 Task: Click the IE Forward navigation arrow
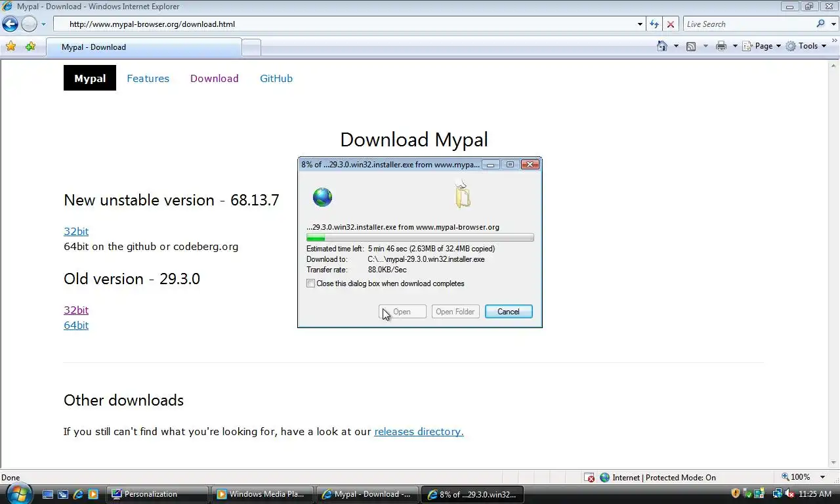point(29,24)
